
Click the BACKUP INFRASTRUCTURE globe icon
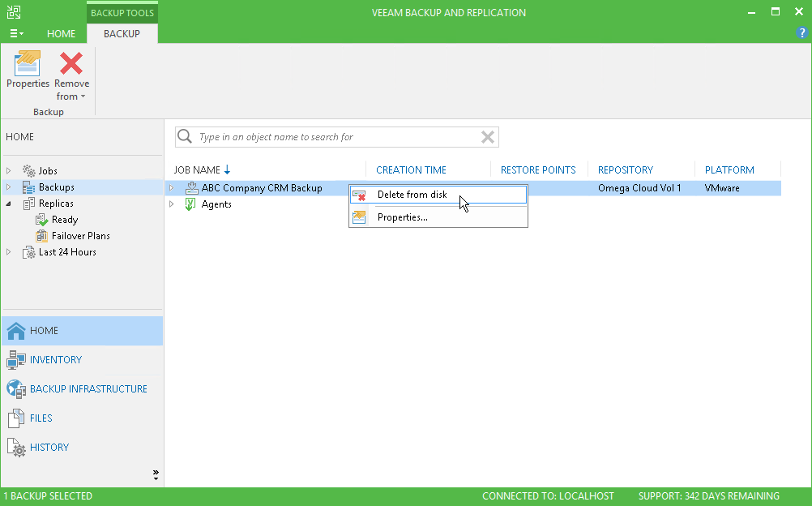point(16,389)
